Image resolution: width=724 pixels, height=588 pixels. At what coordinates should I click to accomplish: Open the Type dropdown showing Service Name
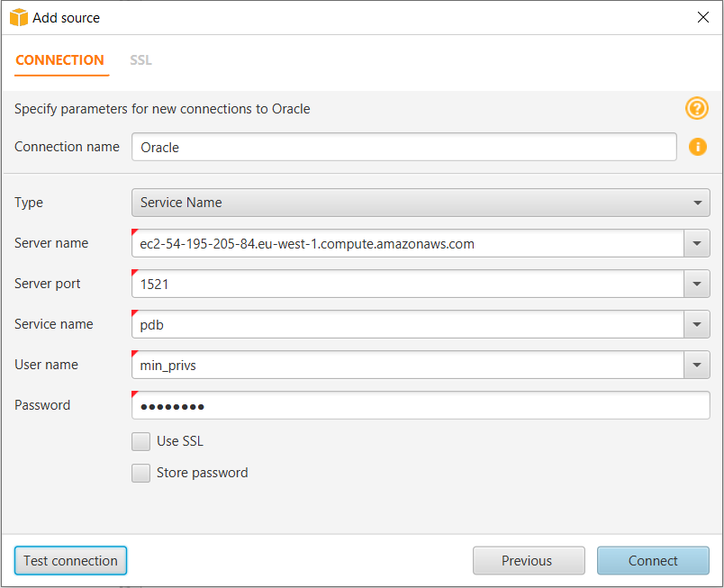[698, 203]
